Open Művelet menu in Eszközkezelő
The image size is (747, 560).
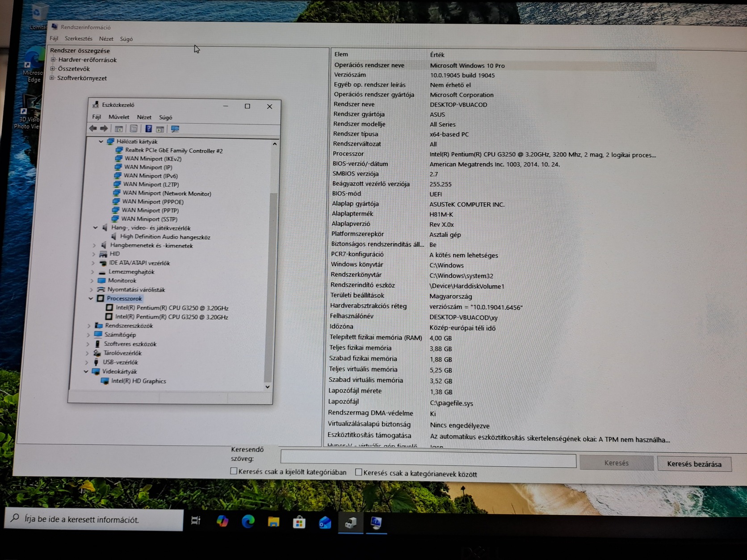point(119,117)
